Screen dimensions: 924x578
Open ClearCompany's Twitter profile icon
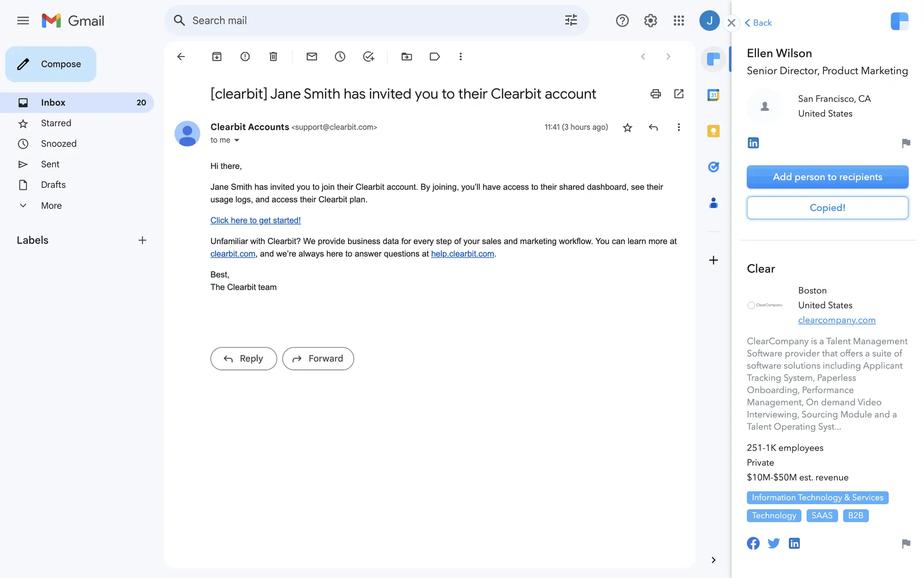click(773, 543)
